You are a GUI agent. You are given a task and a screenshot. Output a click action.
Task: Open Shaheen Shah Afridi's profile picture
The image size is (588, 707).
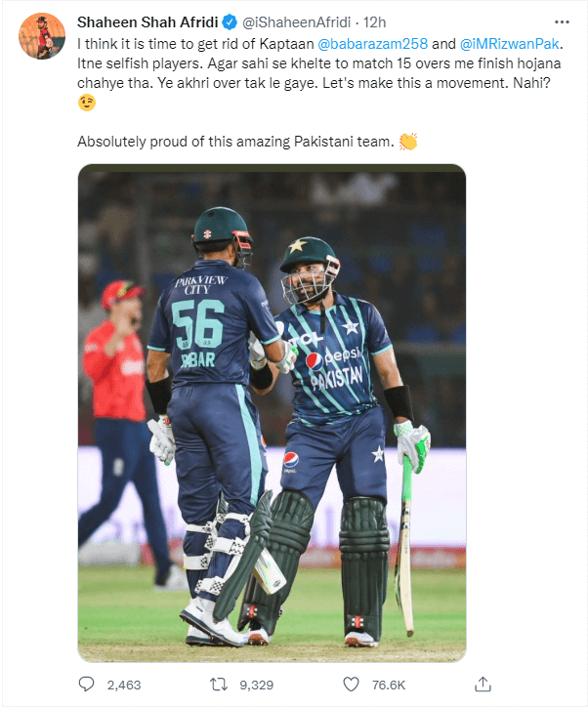(x=42, y=36)
